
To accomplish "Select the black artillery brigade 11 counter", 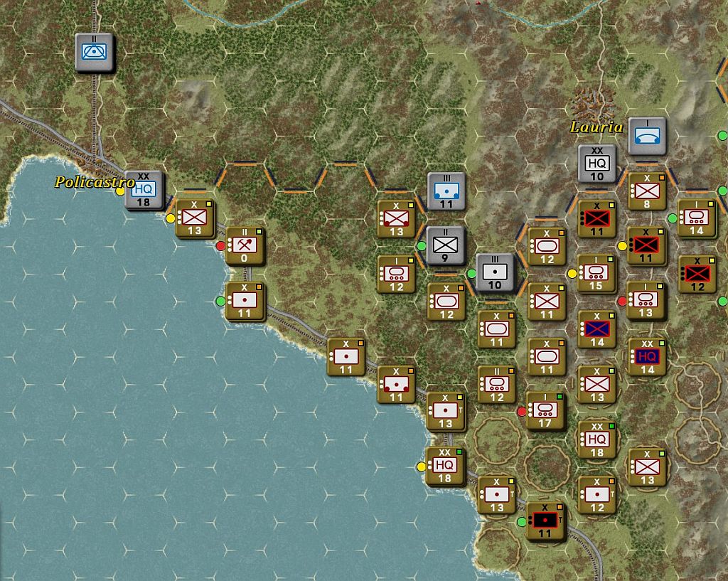I will click(x=545, y=521).
